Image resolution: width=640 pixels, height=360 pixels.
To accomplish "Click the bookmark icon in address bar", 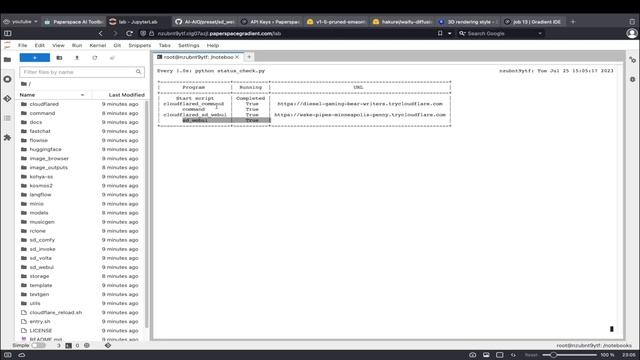I will (440, 33).
